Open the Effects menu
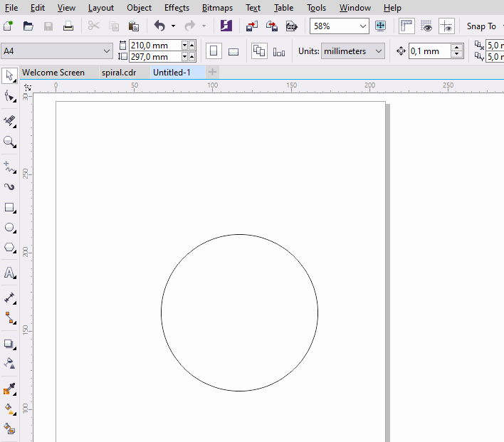This screenshot has height=442, width=504. pyautogui.click(x=177, y=8)
